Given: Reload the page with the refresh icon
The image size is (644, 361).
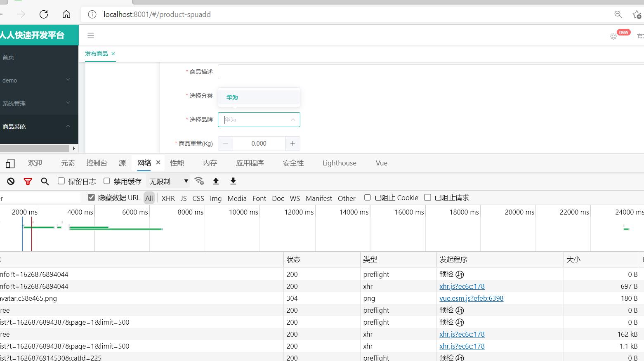Looking at the screenshot, I should [44, 14].
